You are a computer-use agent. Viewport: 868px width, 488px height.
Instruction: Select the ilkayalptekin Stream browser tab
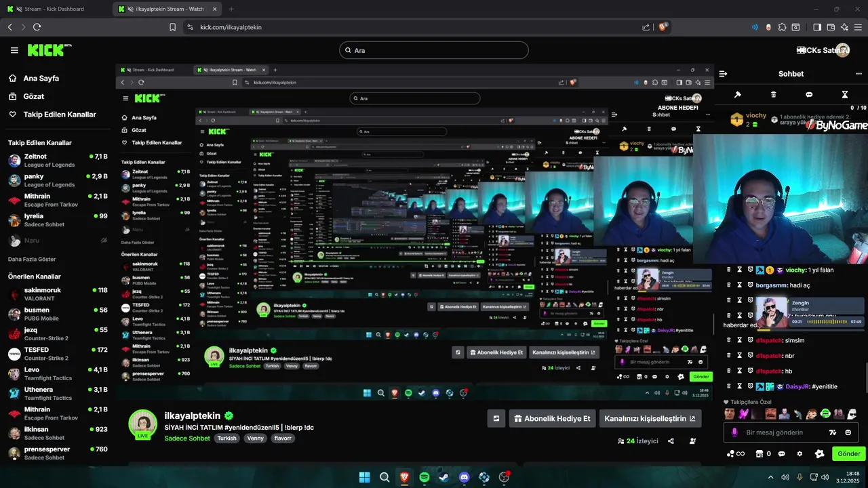click(167, 9)
